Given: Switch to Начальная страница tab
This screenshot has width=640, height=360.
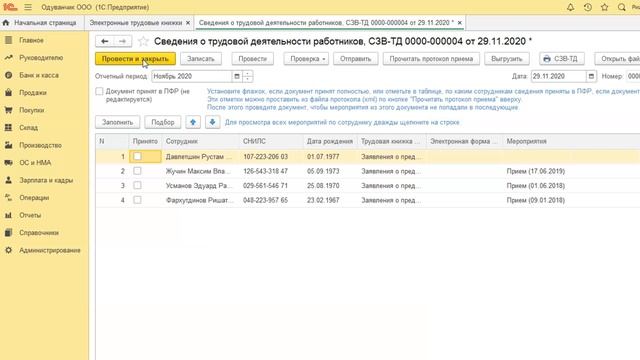Looking at the screenshot, I should pos(40,23).
